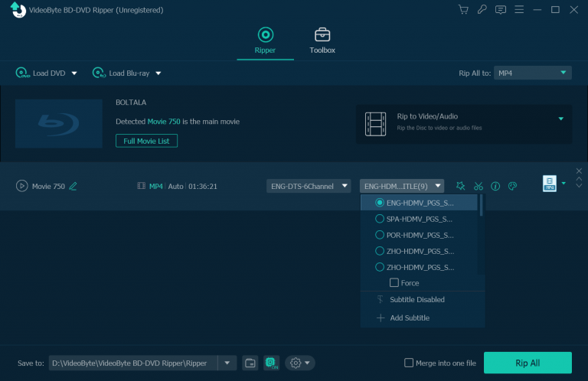Click the Load DVD button
Image resolution: width=588 pixels, height=381 pixels.
click(x=41, y=73)
